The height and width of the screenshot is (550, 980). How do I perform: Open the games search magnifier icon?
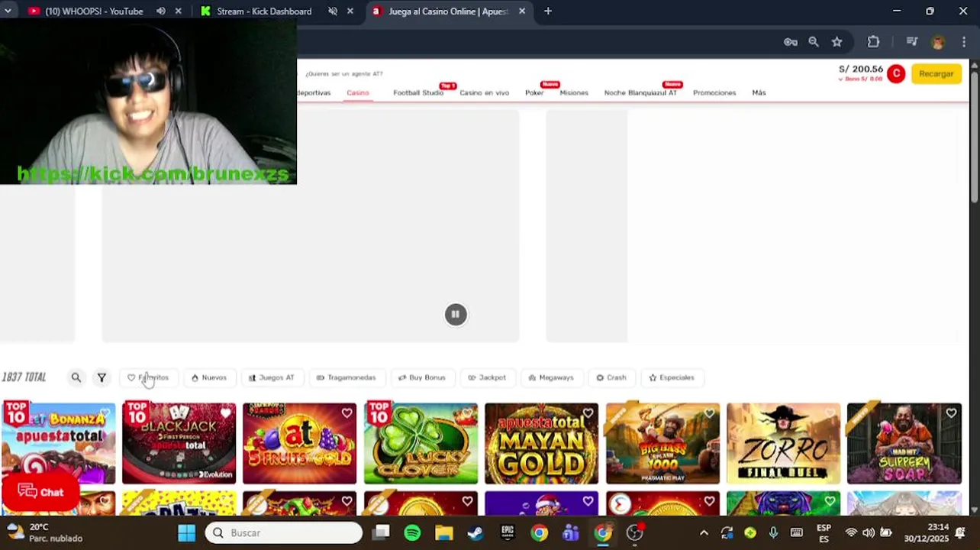point(76,377)
